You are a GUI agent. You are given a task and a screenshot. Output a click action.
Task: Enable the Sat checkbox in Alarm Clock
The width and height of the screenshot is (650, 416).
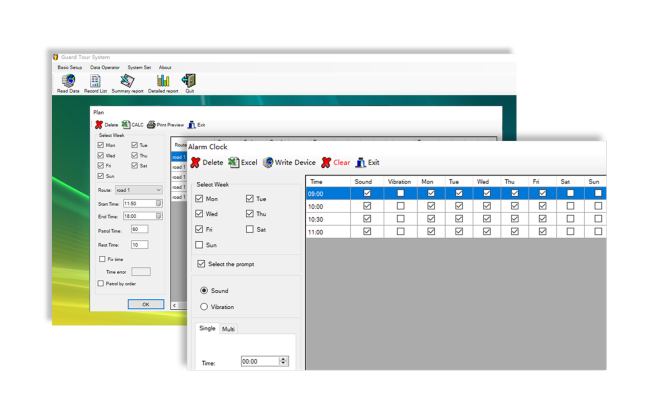250,229
